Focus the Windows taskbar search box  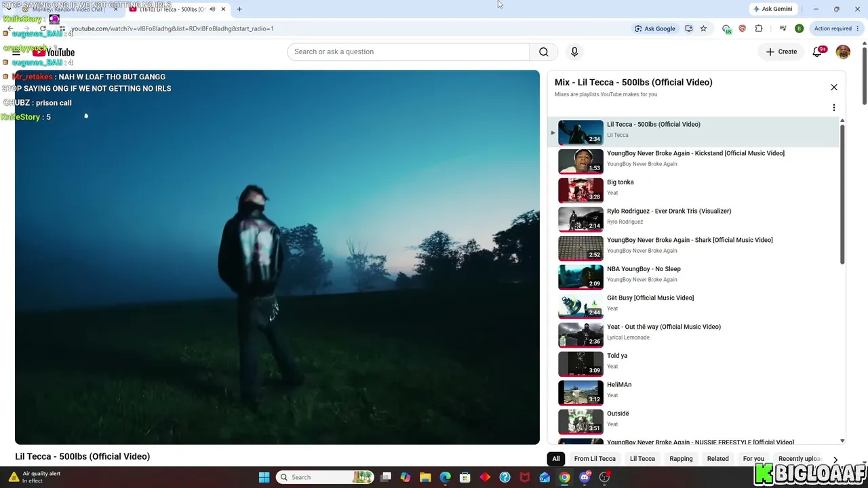[x=325, y=477]
